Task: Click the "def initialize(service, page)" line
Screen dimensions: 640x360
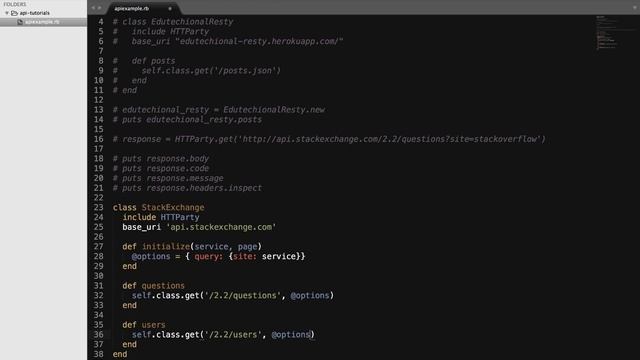Action: coord(192,247)
